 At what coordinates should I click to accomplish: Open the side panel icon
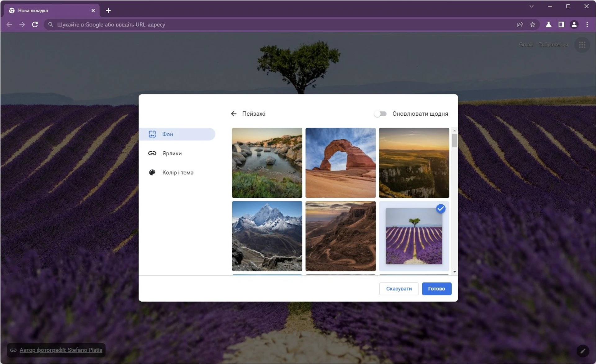(561, 24)
